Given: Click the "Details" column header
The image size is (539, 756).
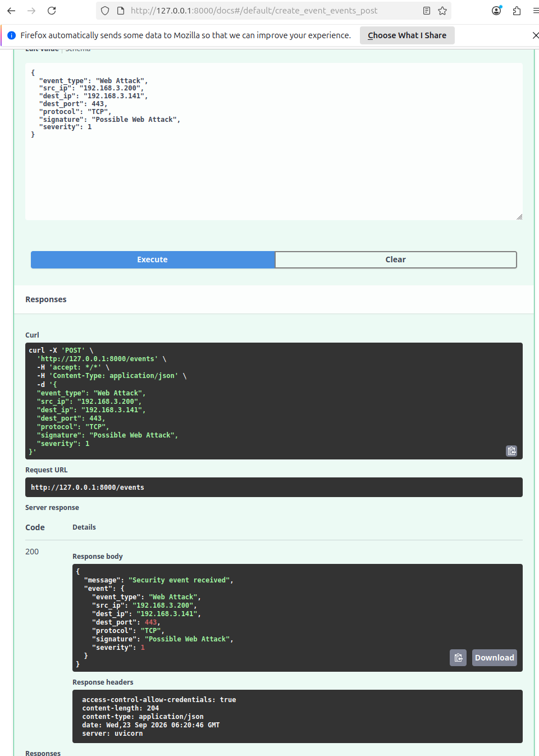Looking at the screenshot, I should point(84,527).
